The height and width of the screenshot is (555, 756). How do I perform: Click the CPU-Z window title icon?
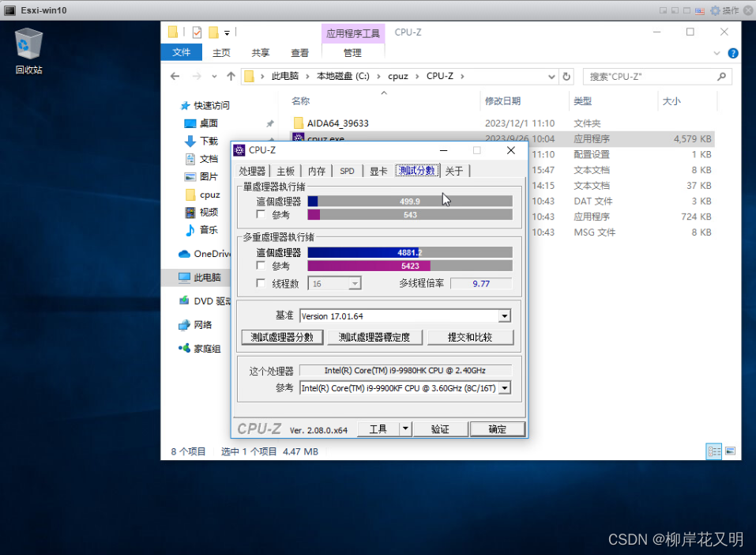tap(239, 150)
